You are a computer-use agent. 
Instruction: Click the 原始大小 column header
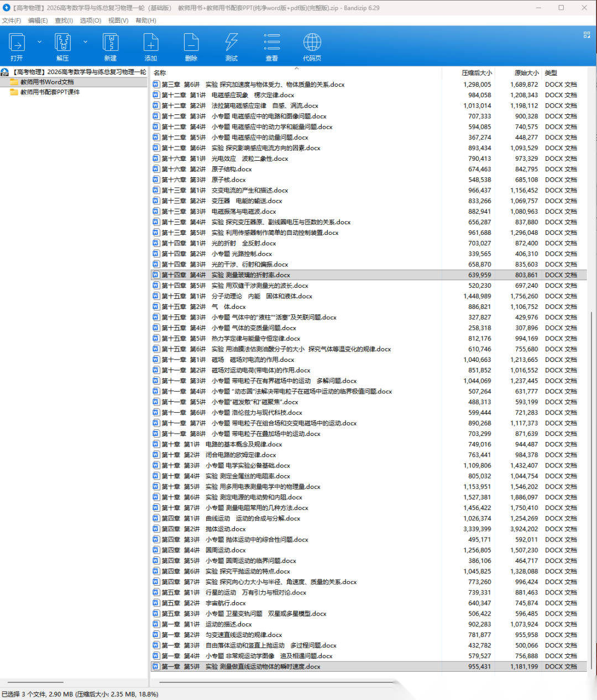(526, 73)
